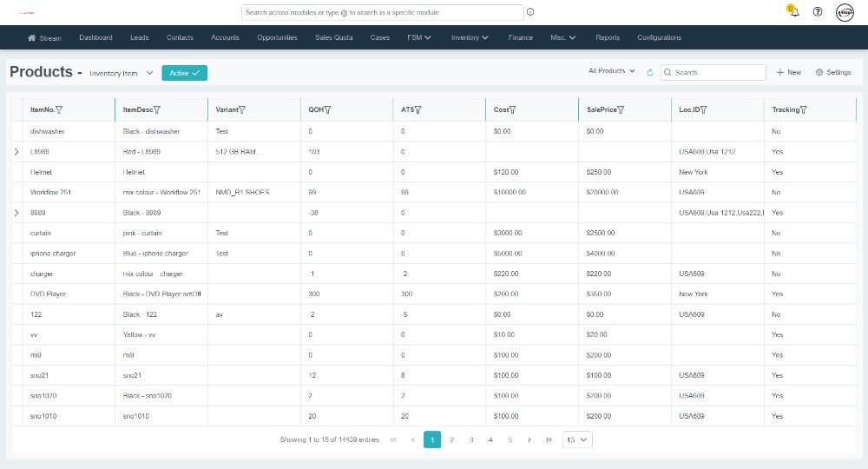Filter the ItemNo. column

pyautogui.click(x=58, y=110)
